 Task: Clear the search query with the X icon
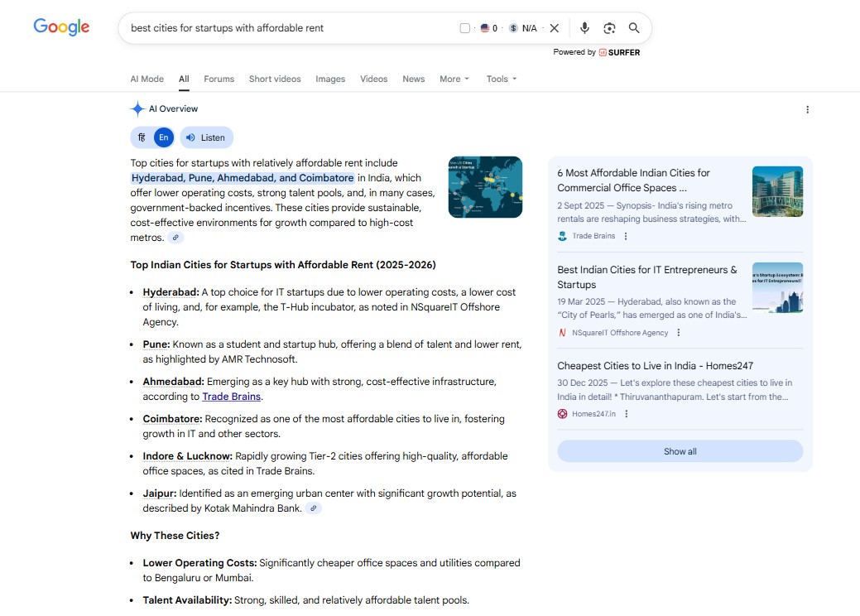554,27
